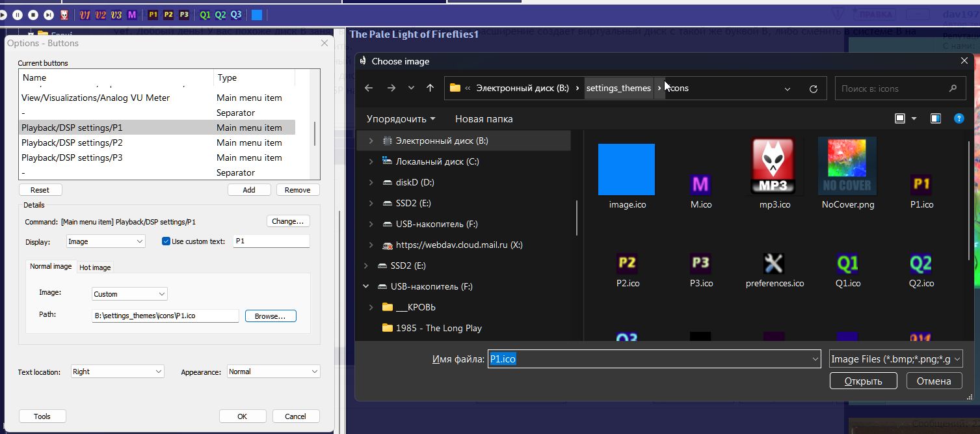Click the Открыть button
Screen dimensions: 980x434
tap(863, 381)
